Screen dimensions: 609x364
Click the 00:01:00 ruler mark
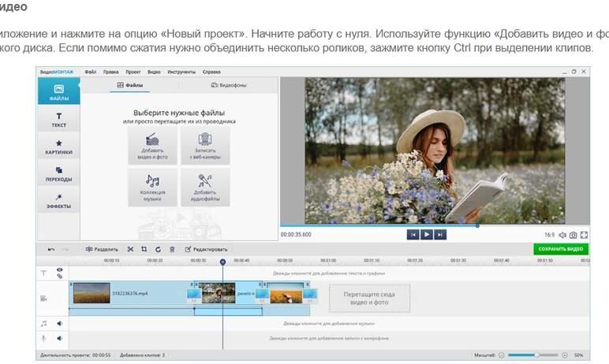328,260
